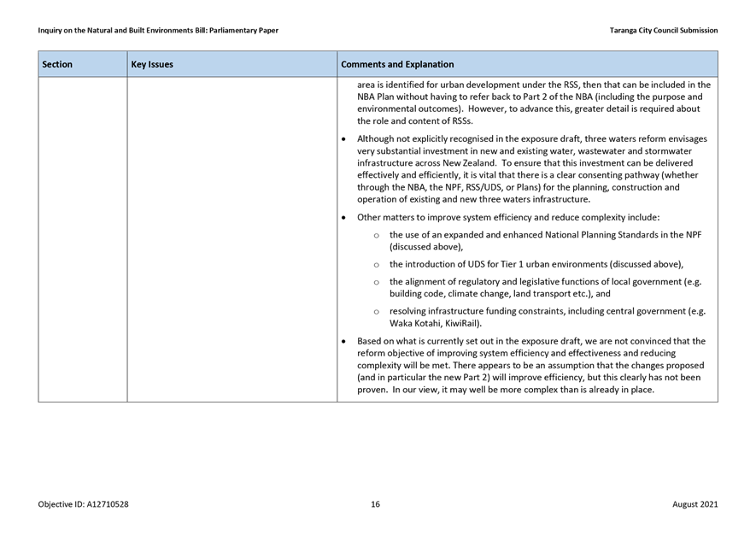Click the bullet starting 'Although not explicitly recognised'
The image size is (756, 535).
pyautogui.click(x=532, y=169)
